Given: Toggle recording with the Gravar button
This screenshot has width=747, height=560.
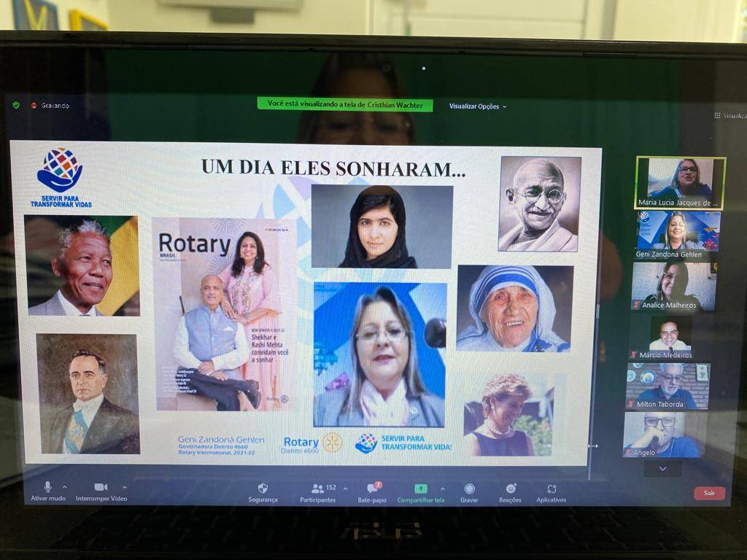Looking at the screenshot, I should 469,489.
